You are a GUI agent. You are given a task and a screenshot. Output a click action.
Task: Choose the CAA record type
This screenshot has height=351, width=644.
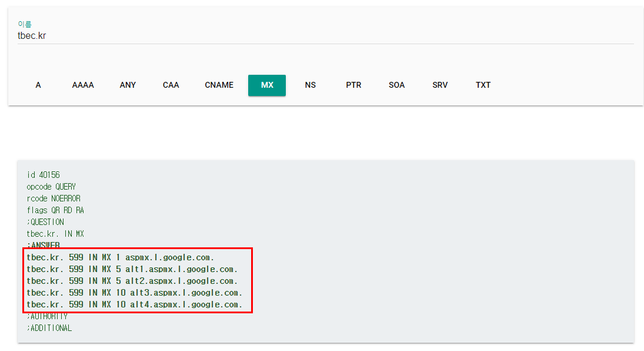click(171, 85)
